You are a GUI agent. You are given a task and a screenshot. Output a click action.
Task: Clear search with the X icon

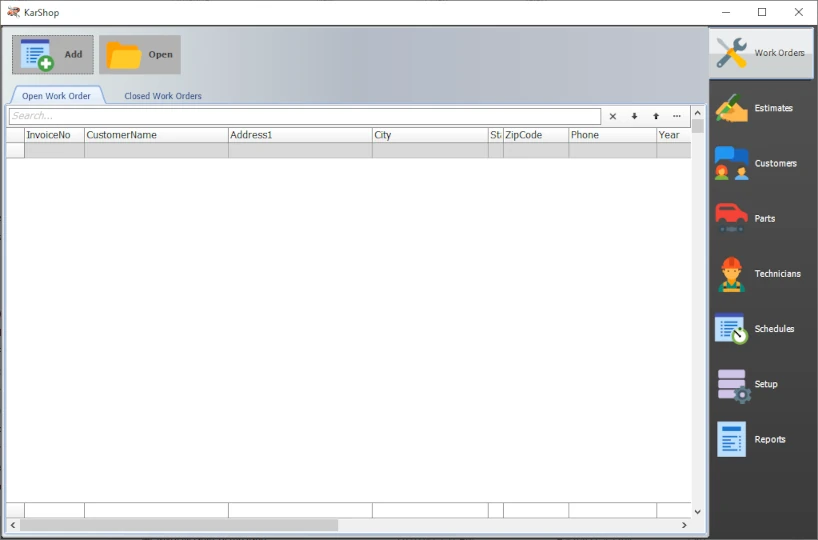[x=613, y=116]
